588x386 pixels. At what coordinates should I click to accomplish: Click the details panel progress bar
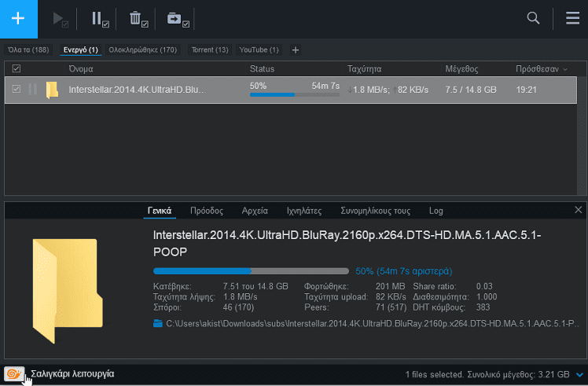[x=251, y=271]
